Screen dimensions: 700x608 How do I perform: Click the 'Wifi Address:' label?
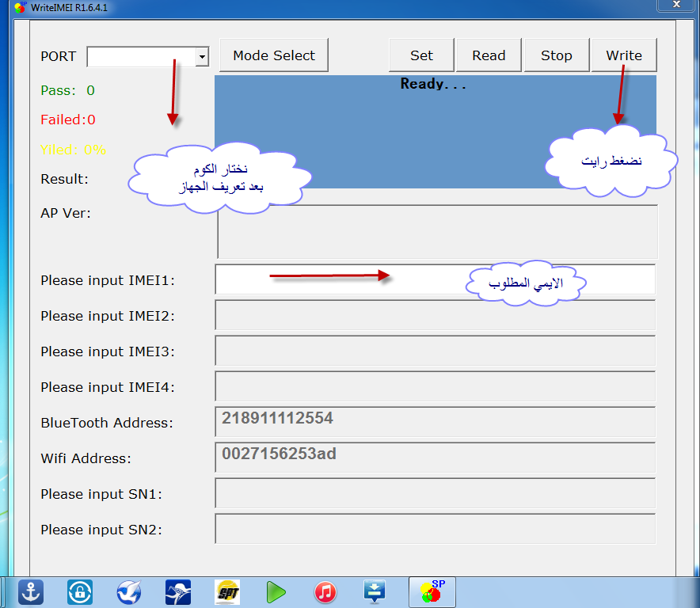pos(86,458)
